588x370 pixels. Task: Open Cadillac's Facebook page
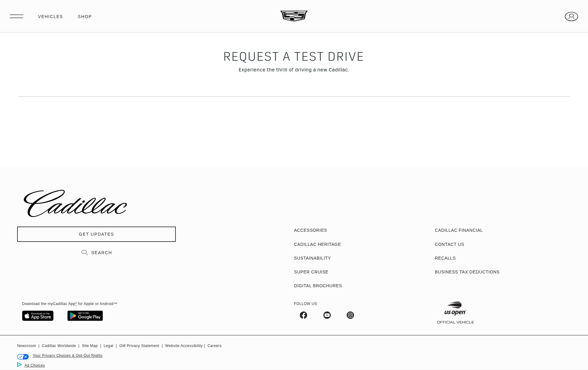click(x=303, y=315)
